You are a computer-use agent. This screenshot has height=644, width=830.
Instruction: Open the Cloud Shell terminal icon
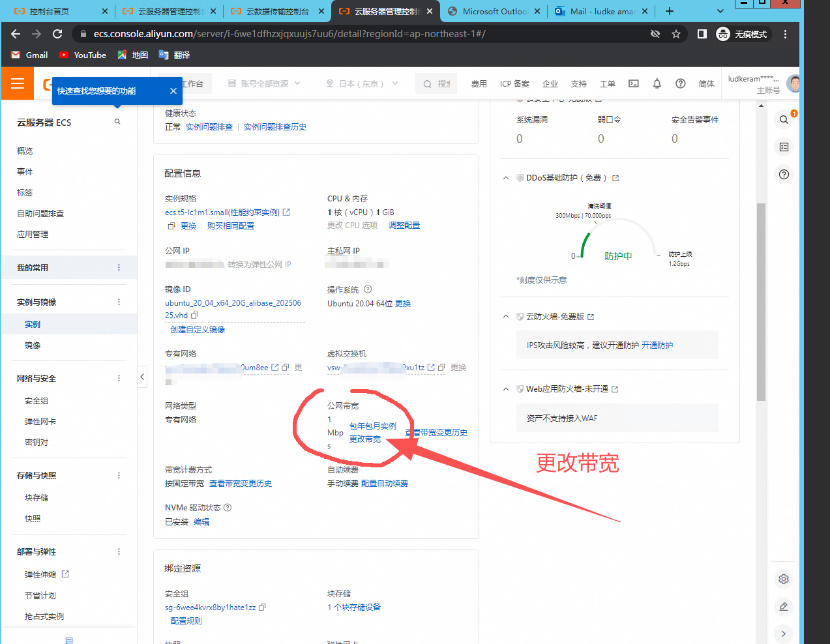click(x=633, y=83)
